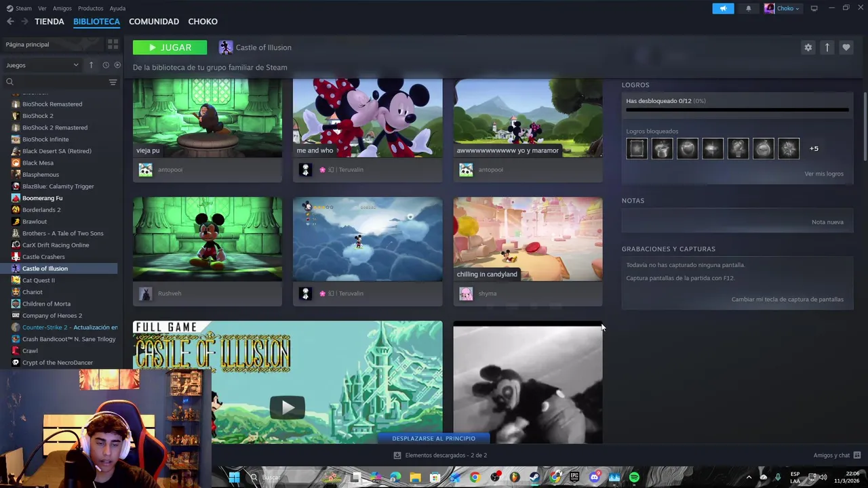Switch to the COMUNIDAD tab

(x=154, y=22)
